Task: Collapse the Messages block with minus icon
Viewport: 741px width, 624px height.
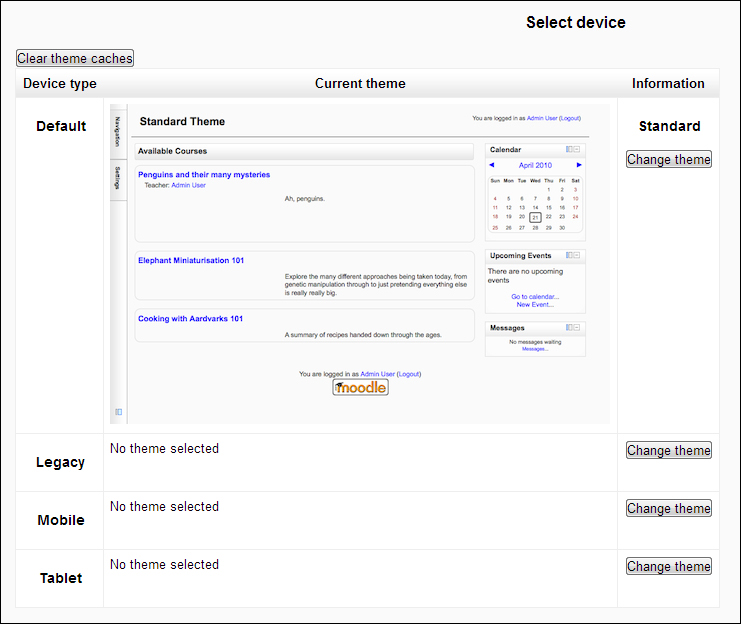Action: pos(577,327)
